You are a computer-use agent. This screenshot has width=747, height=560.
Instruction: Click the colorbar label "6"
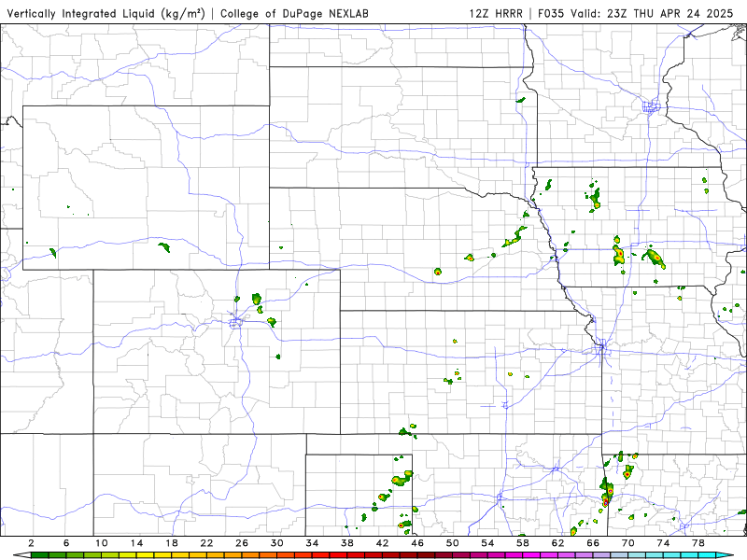tap(66, 543)
